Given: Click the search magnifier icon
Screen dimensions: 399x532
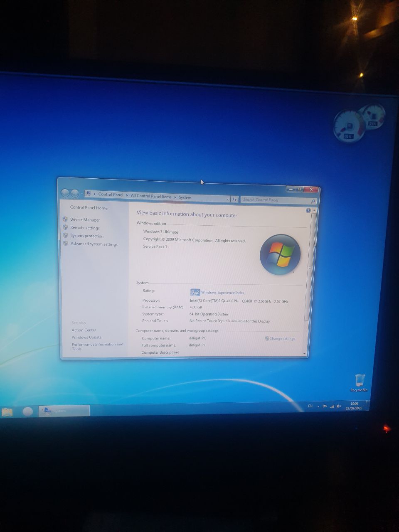Looking at the screenshot, I should click(x=313, y=201).
